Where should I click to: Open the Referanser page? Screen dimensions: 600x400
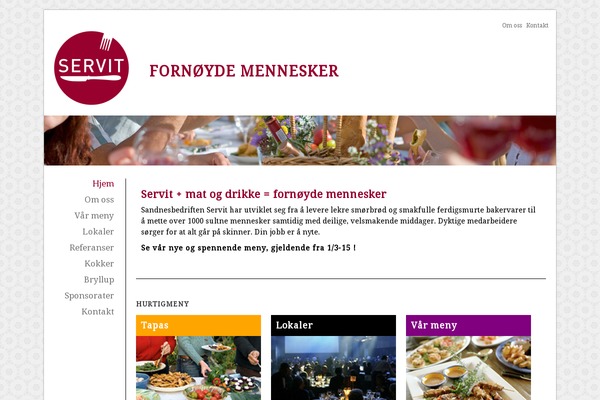click(x=91, y=248)
